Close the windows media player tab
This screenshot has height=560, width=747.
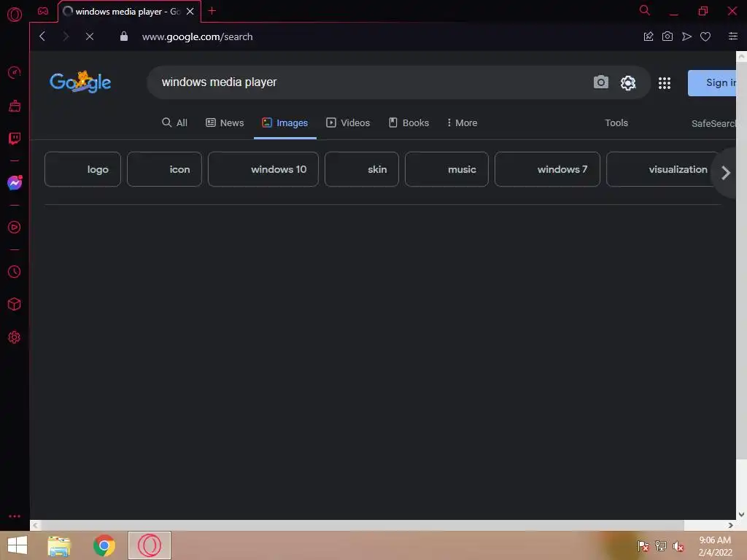coord(190,12)
